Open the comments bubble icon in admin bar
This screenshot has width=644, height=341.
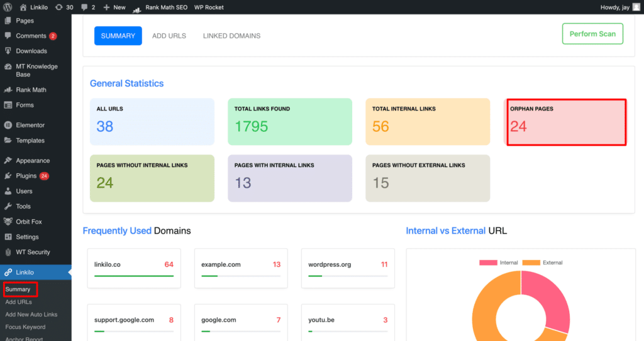pyautogui.click(x=84, y=8)
